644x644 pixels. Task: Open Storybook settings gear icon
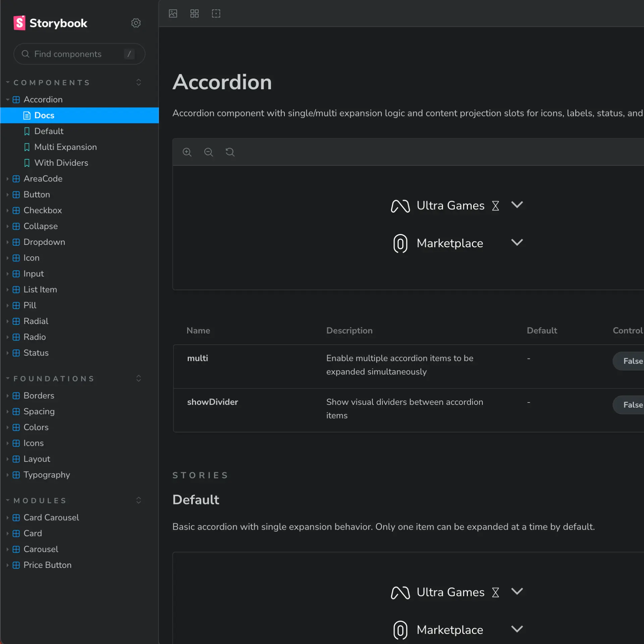(136, 23)
